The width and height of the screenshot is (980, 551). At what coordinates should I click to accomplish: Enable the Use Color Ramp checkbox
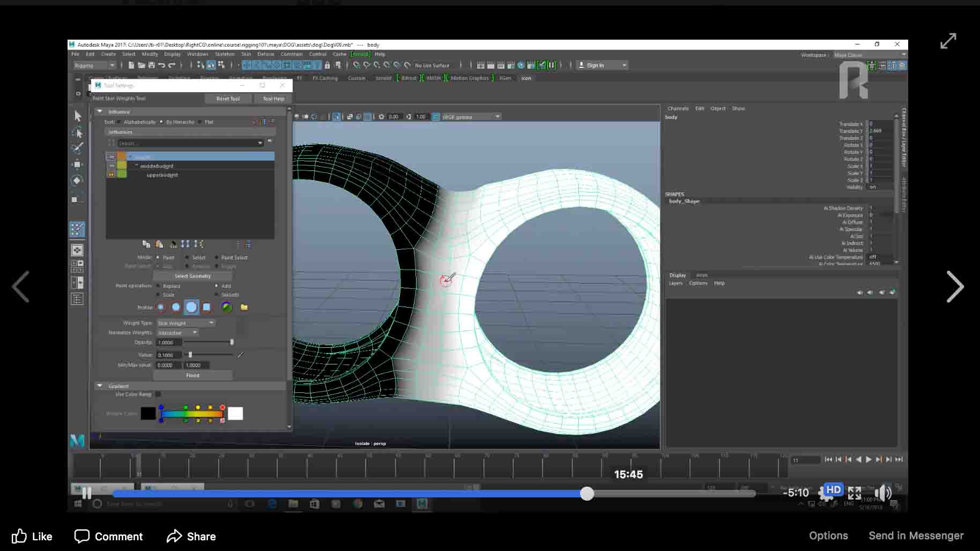click(158, 394)
